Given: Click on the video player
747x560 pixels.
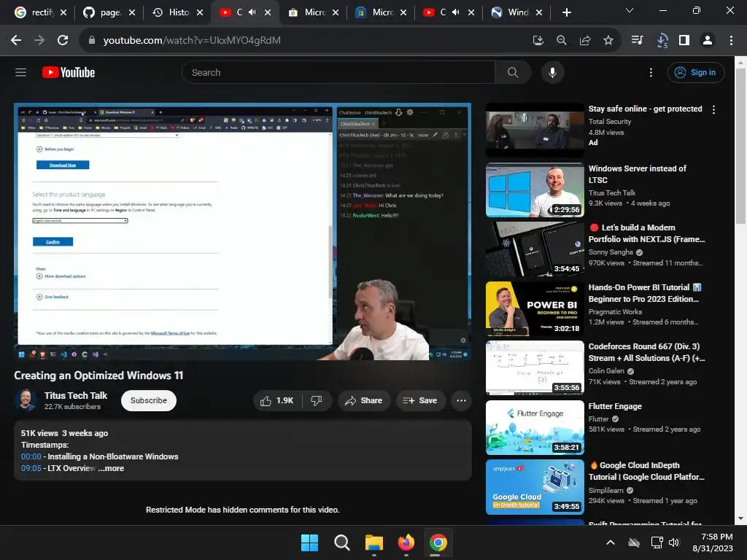Looking at the screenshot, I should [x=242, y=231].
